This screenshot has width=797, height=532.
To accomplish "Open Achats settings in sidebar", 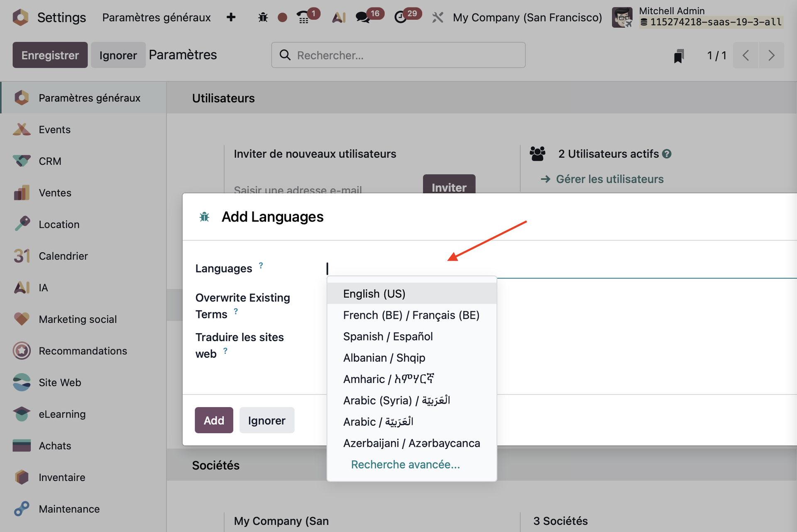I will (83, 446).
